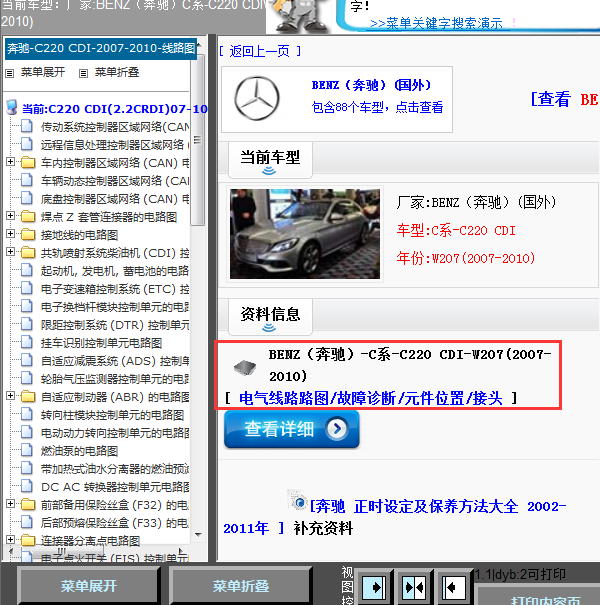Click the 查看 BE link at right edge

coord(565,99)
